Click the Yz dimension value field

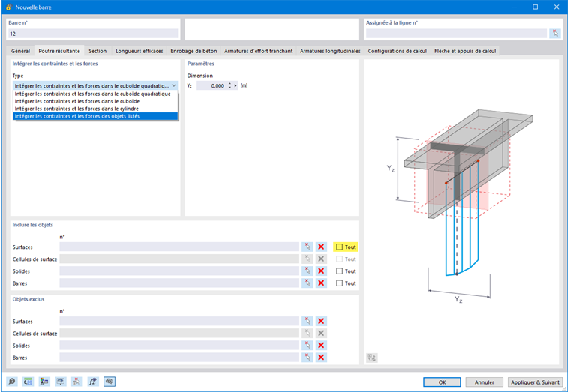(x=212, y=85)
